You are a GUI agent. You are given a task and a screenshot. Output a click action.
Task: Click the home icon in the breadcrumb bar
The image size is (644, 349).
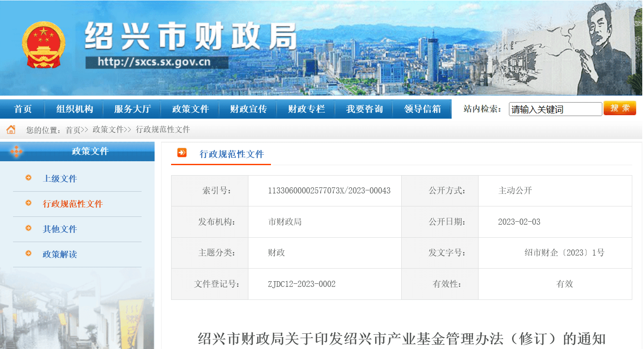[10, 129]
